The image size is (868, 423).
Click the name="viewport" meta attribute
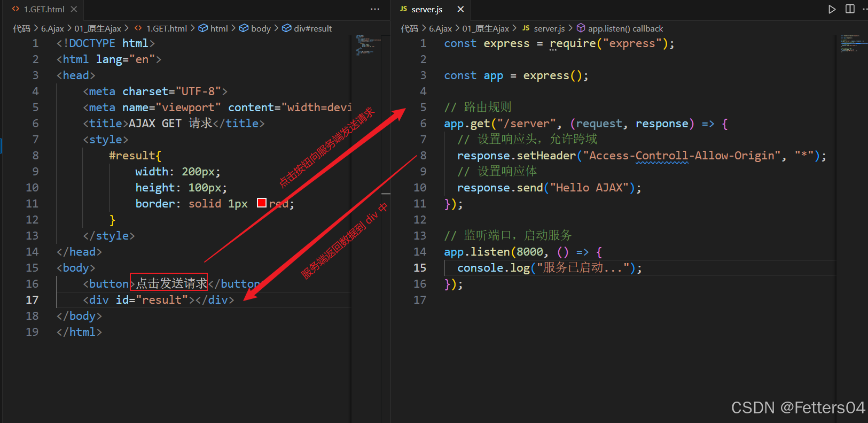pos(171,107)
